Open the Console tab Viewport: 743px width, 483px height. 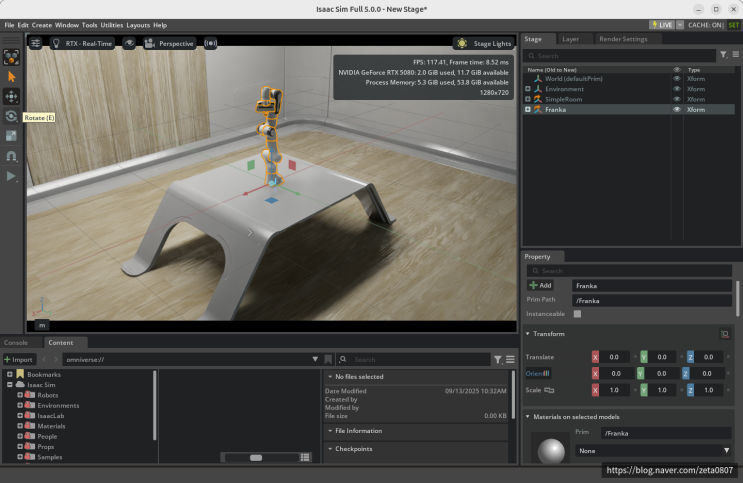pos(16,342)
